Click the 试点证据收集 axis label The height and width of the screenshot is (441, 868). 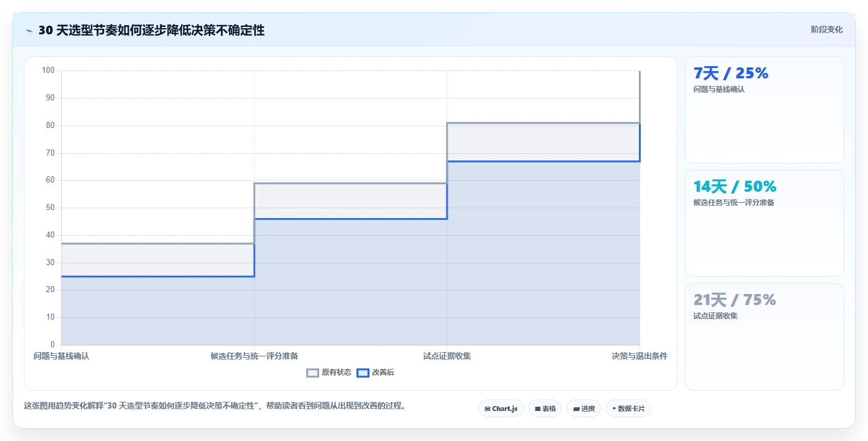click(x=447, y=356)
